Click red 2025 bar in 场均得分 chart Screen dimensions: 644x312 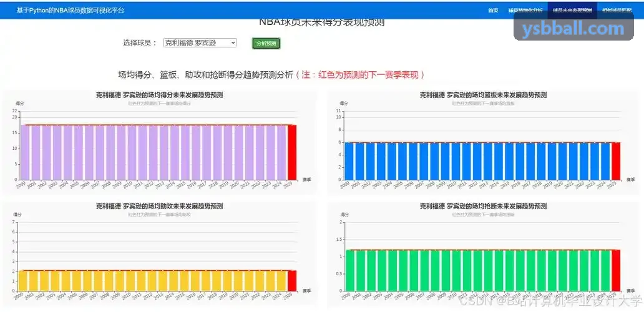coord(292,152)
